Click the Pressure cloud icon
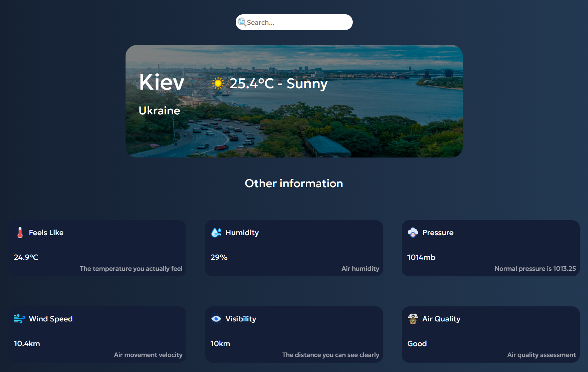The width and height of the screenshot is (588, 372). [x=413, y=232]
